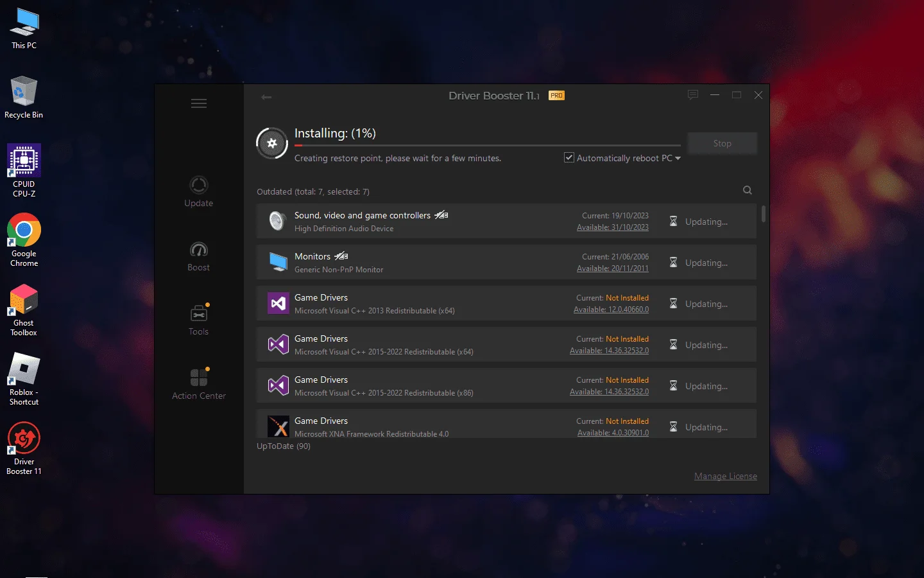Open the Tools toolbox icon
The height and width of the screenshot is (578, 924).
coord(199,313)
